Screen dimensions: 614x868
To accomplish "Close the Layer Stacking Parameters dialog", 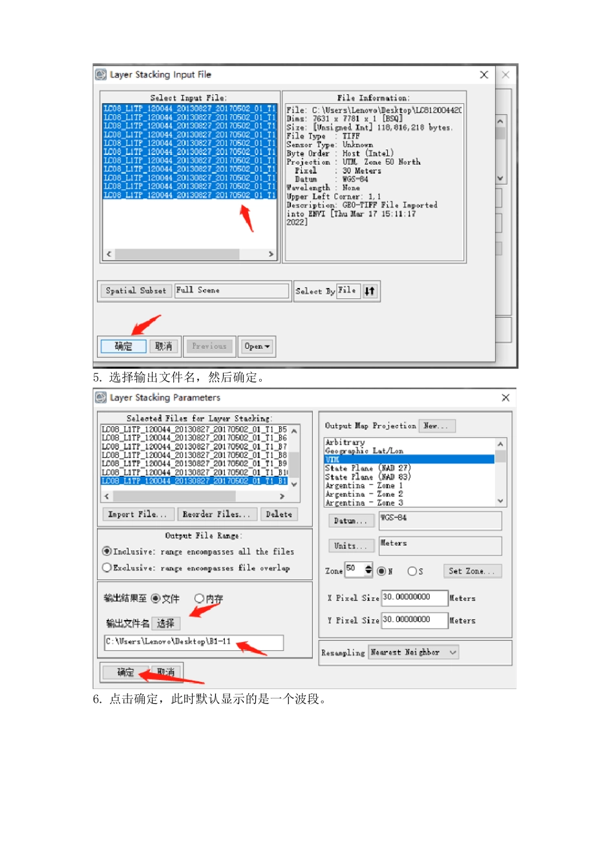I will 505,398.
